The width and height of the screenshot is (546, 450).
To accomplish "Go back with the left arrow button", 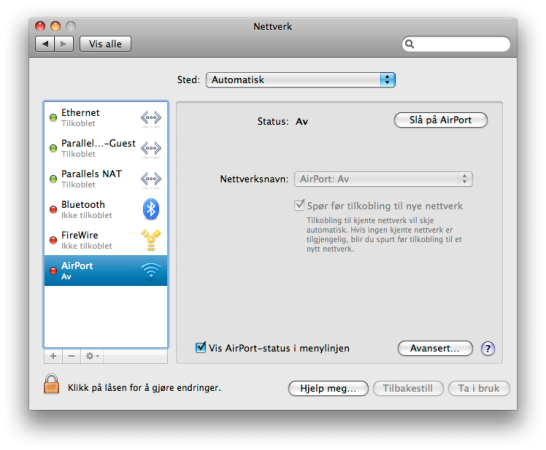I will [x=45, y=44].
